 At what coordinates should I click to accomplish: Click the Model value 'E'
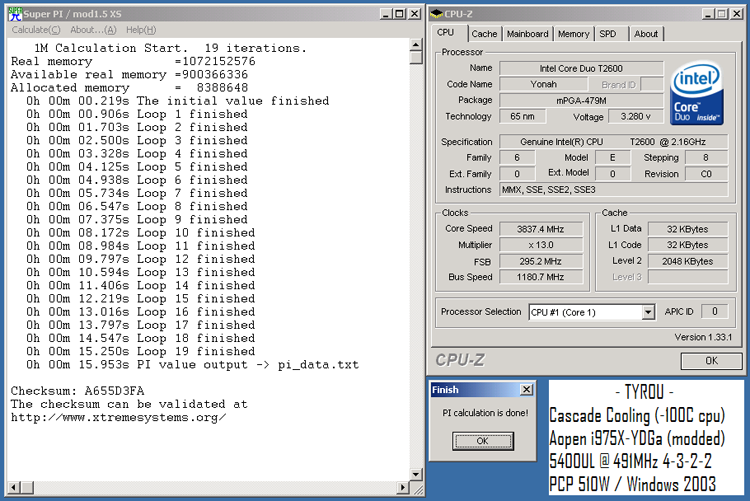pos(612,157)
